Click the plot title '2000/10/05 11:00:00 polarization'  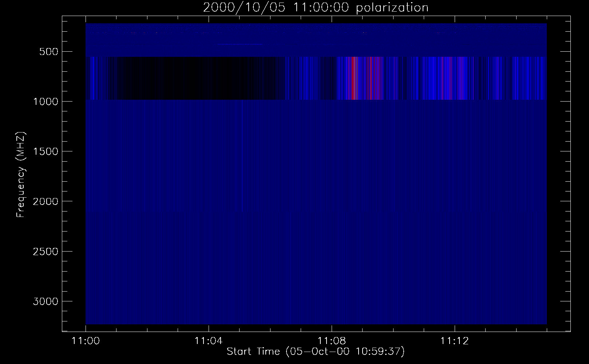316,8
